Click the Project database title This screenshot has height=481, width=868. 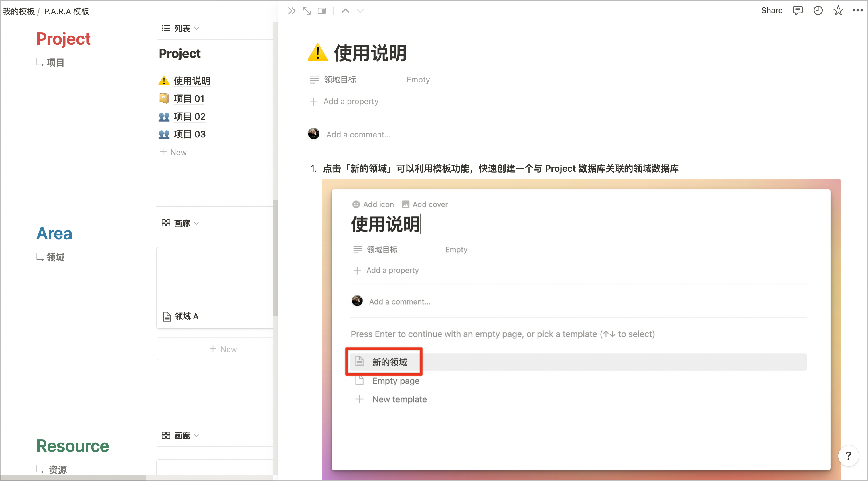179,53
